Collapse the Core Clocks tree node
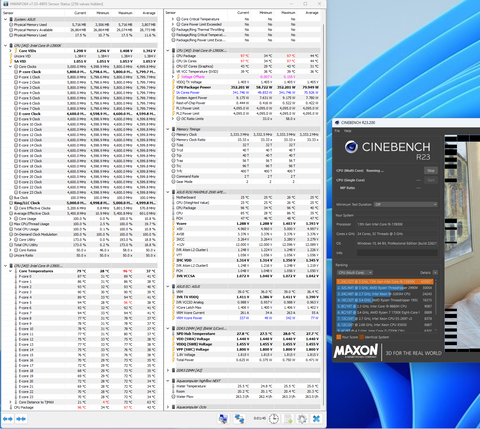 coord(10,67)
